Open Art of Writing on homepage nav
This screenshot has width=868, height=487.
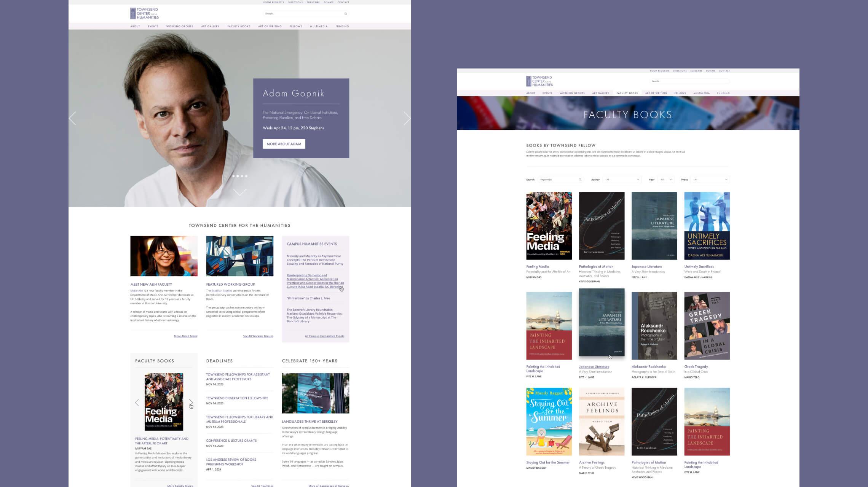pyautogui.click(x=270, y=26)
